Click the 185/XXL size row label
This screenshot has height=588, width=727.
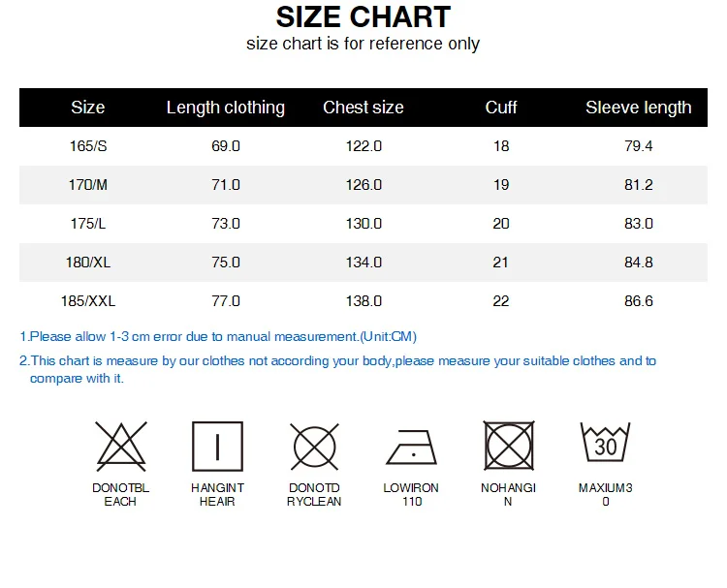click(x=88, y=301)
